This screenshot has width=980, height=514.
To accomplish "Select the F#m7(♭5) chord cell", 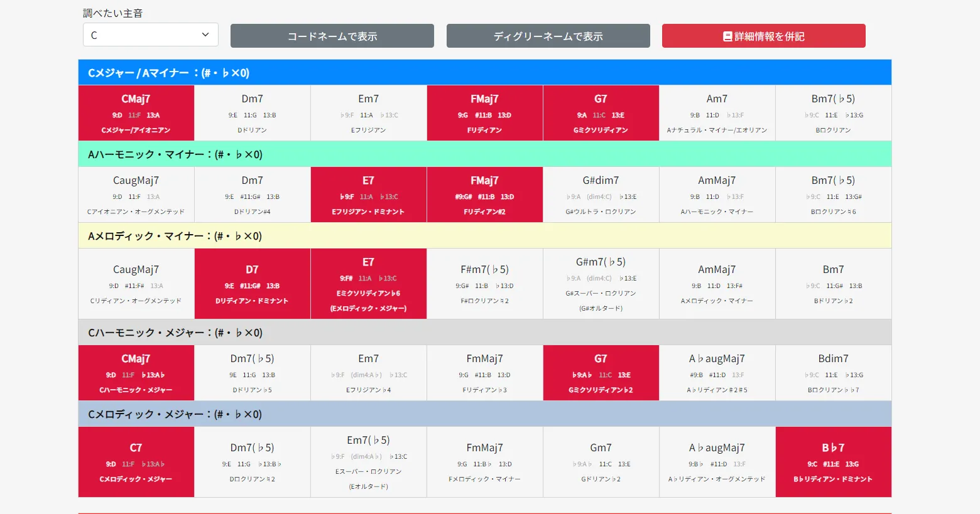I will 485,284.
